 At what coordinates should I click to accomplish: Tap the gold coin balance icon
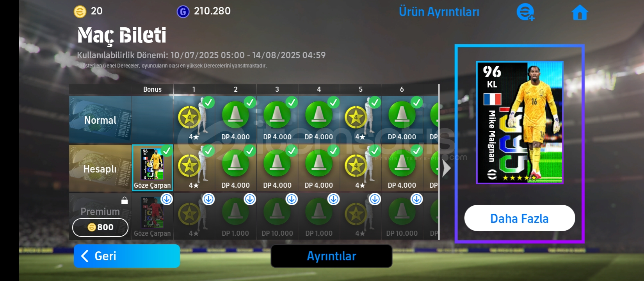(x=80, y=12)
